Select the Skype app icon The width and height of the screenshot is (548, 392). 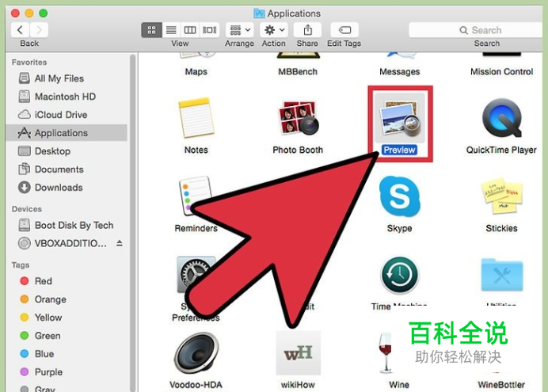tap(399, 196)
